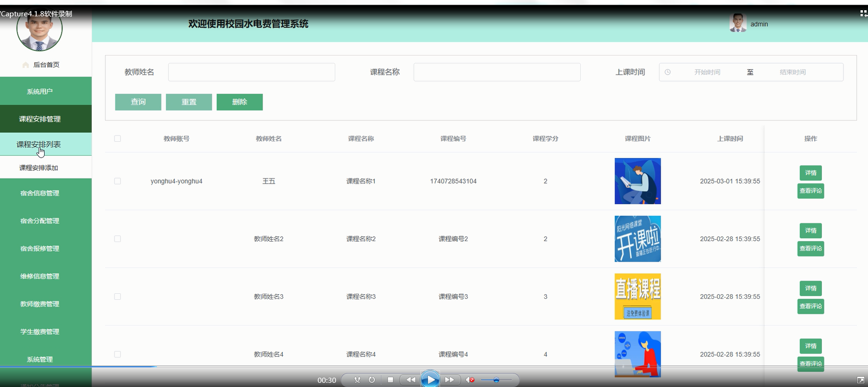Expand the 宿舍分配管理 menu
Screen dimensions: 868x387
click(x=46, y=221)
